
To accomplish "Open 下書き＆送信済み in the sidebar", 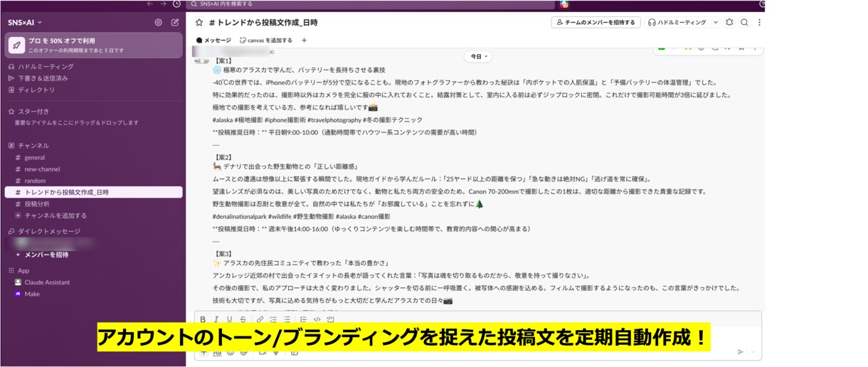I will [x=38, y=78].
